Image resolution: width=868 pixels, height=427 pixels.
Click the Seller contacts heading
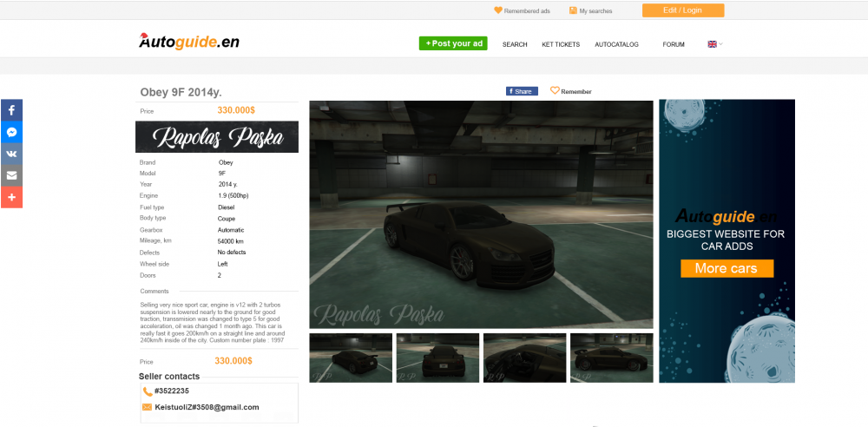(x=169, y=377)
